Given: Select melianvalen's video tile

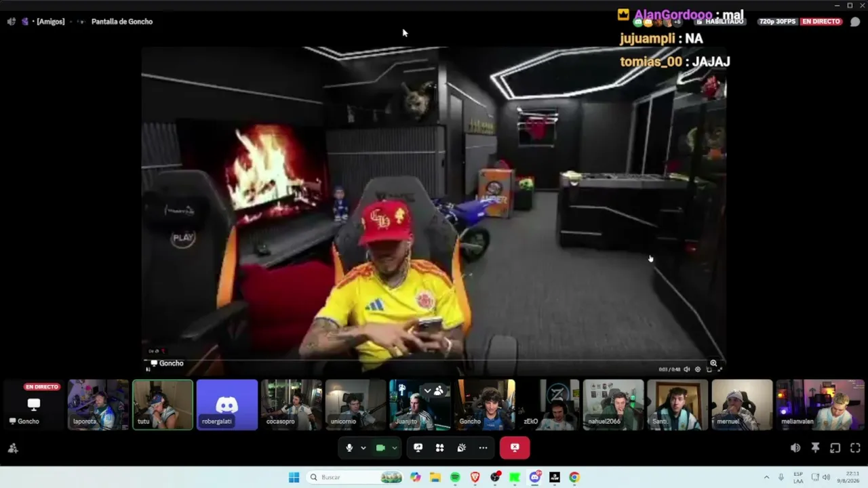Looking at the screenshot, I should point(821,405).
